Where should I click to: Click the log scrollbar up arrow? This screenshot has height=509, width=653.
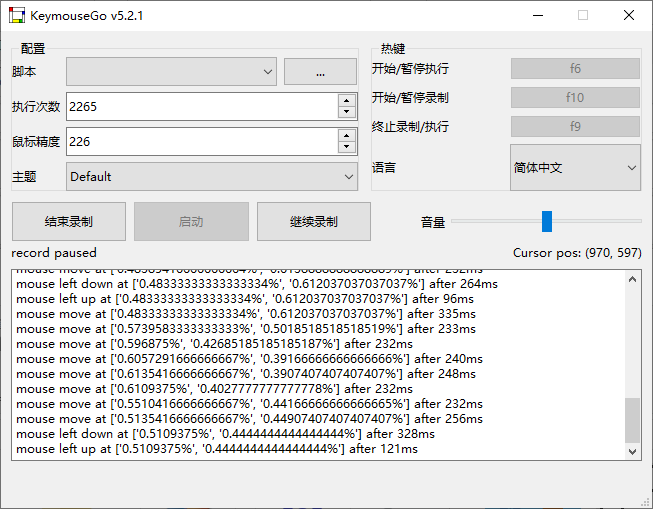click(632, 279)
